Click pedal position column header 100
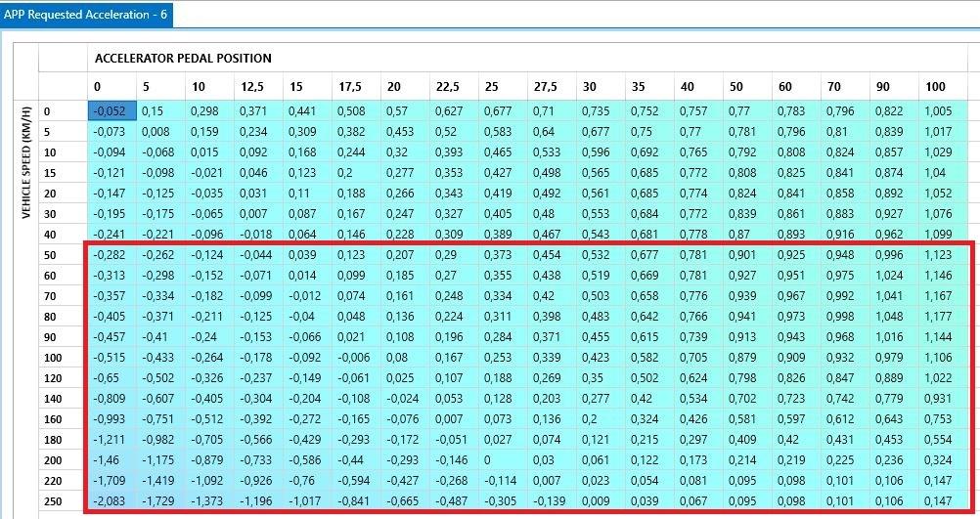This screenshot has width=980, height=519. (x=943, y=87)
